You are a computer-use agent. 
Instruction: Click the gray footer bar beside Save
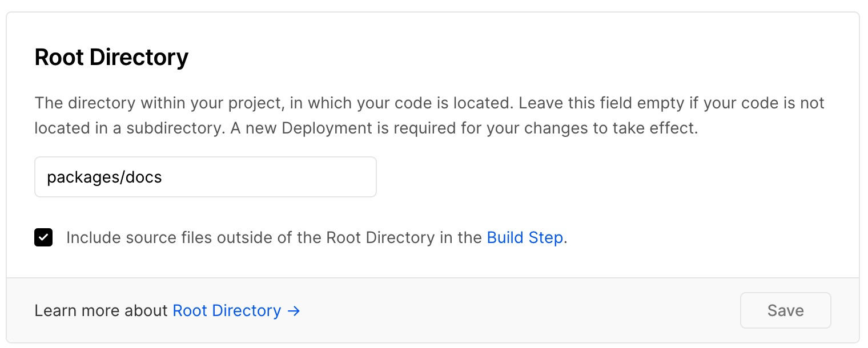[514, 310]
